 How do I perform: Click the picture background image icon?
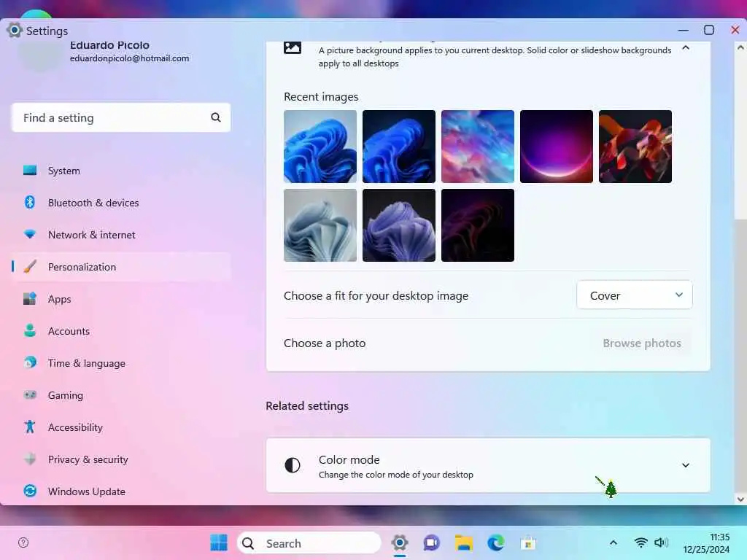(293, 47)
